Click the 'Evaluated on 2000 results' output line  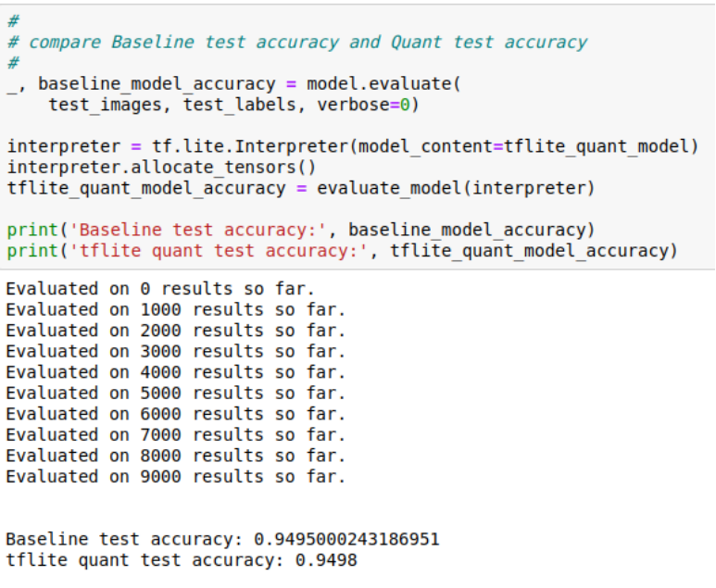click(175, 330)
